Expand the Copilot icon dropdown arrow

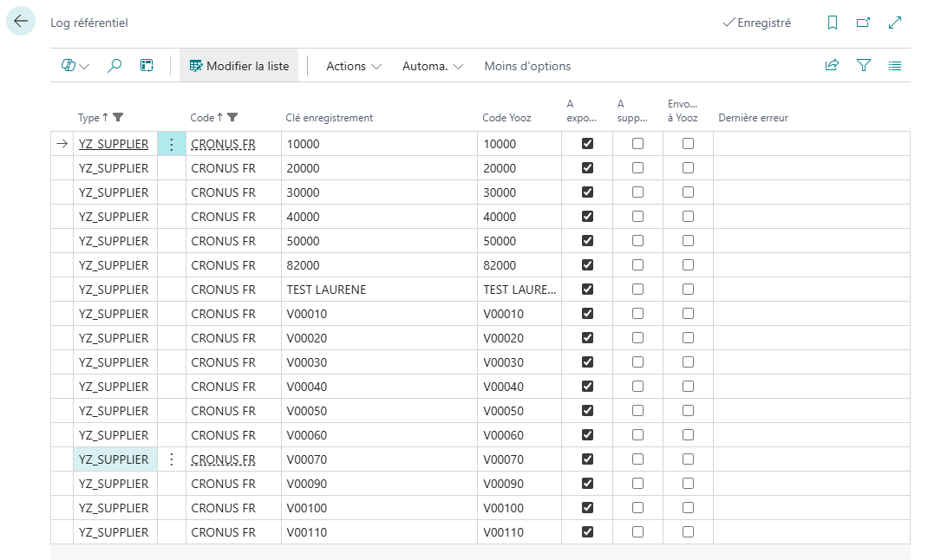[x=85, y=67]
